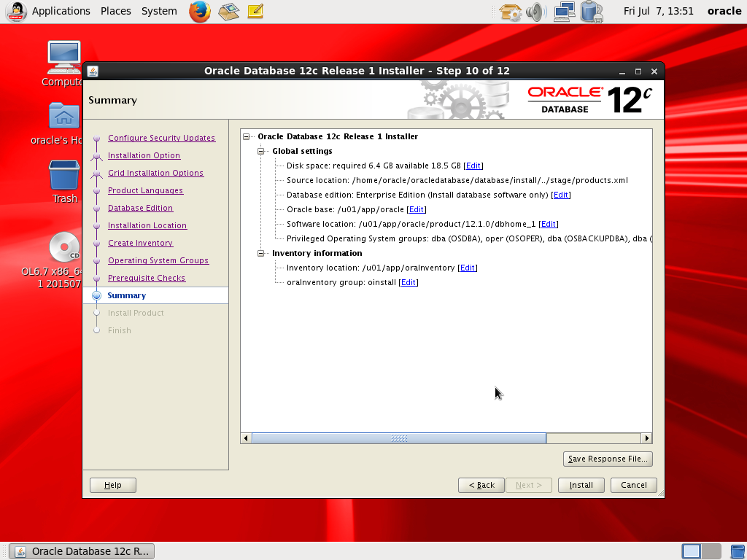Image resolution: width=747 pixels, height=560 pixels.
Task: Maximize the installer window
Action: pos(638,71)
